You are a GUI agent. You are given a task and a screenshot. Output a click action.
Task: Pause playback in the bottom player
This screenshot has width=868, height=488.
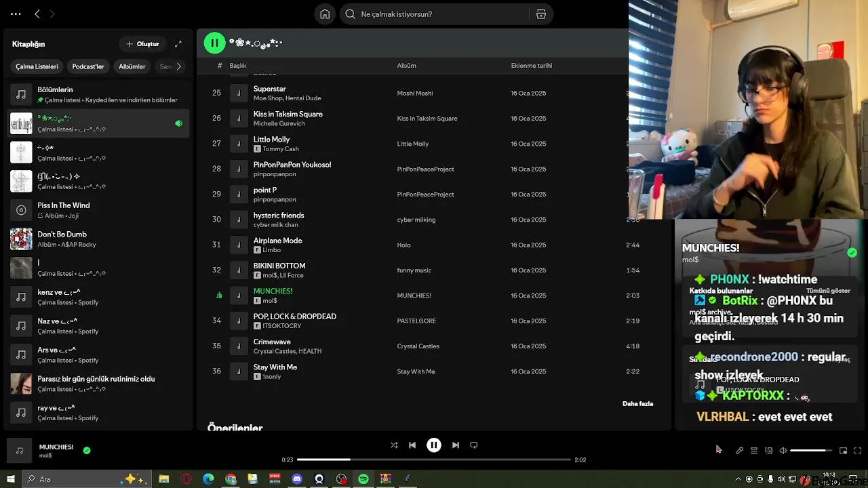[434, 445]
